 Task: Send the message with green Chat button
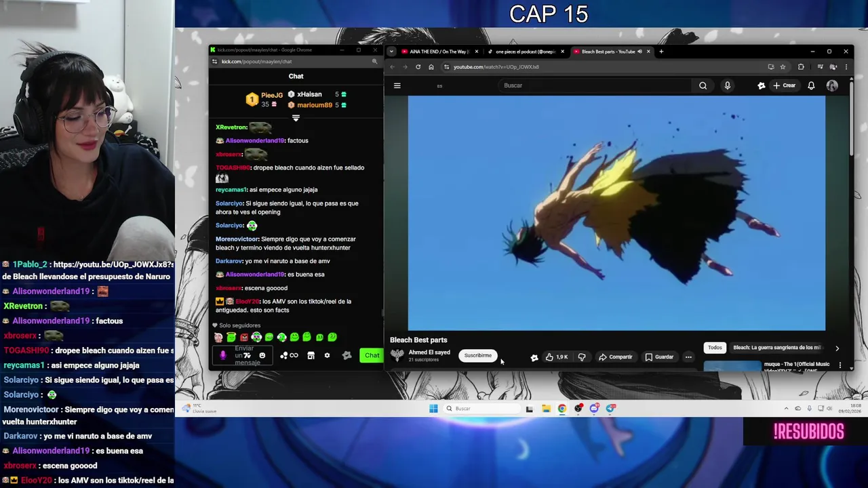[372, 355]
